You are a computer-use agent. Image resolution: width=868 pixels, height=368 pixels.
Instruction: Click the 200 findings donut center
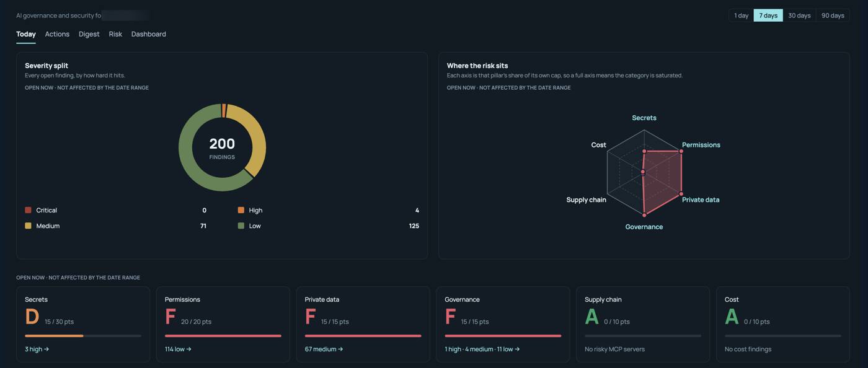pos(222,148)
